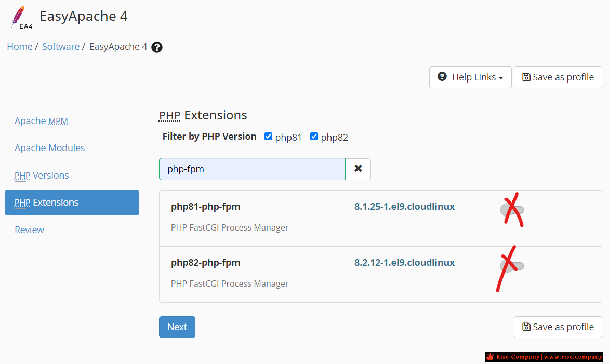Follow the Software breadcrumb link
Screen dimensions: 609x364
click(61, 47)
